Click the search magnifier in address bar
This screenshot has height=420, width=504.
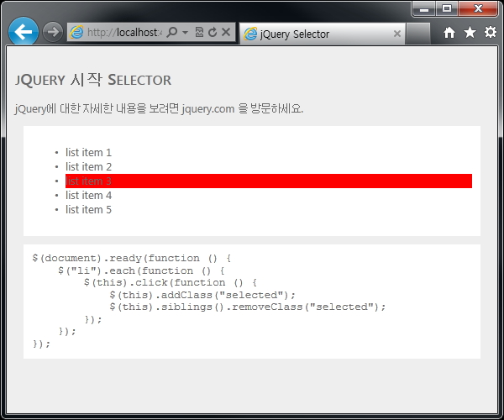[x=172, y=32]
